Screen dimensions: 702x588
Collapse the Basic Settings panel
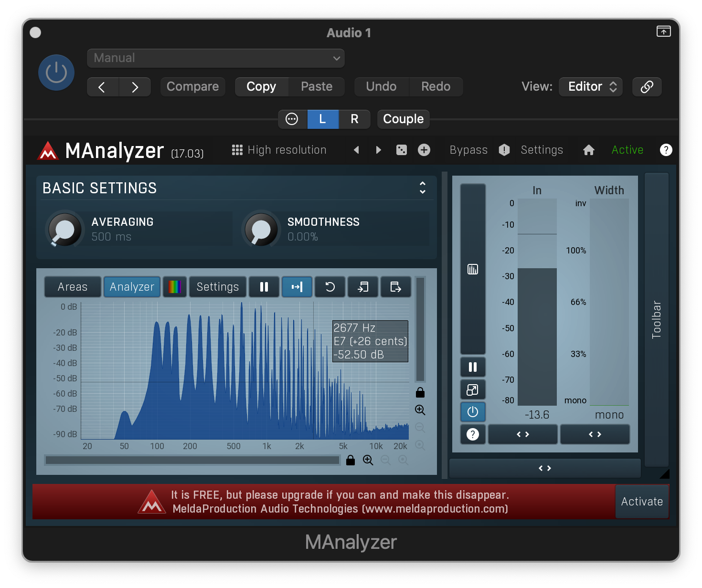422,188
